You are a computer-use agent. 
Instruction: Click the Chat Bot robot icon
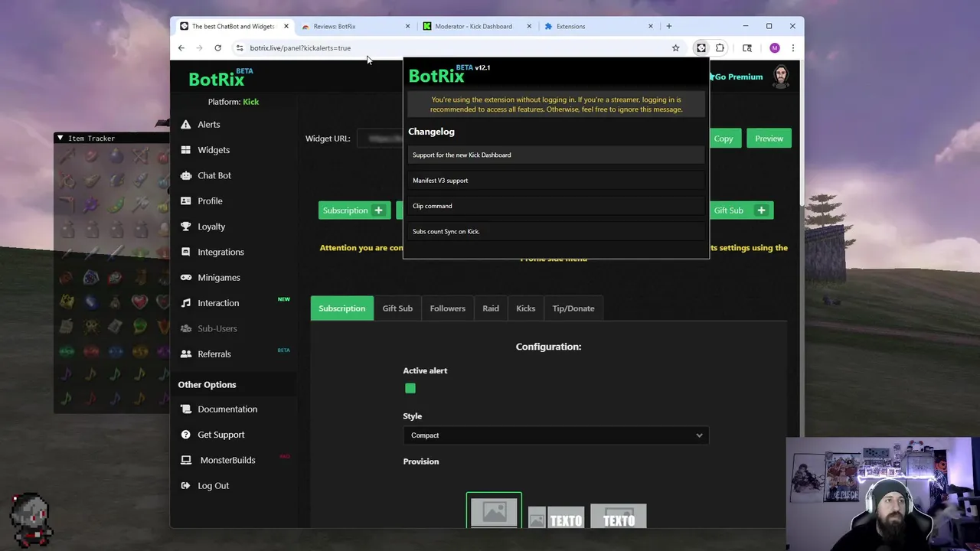(x=185, y=175)
